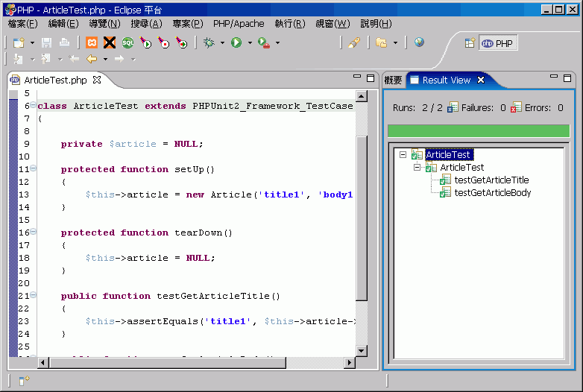Open the Debug dropdown arrow

click(x=222, y=43)
